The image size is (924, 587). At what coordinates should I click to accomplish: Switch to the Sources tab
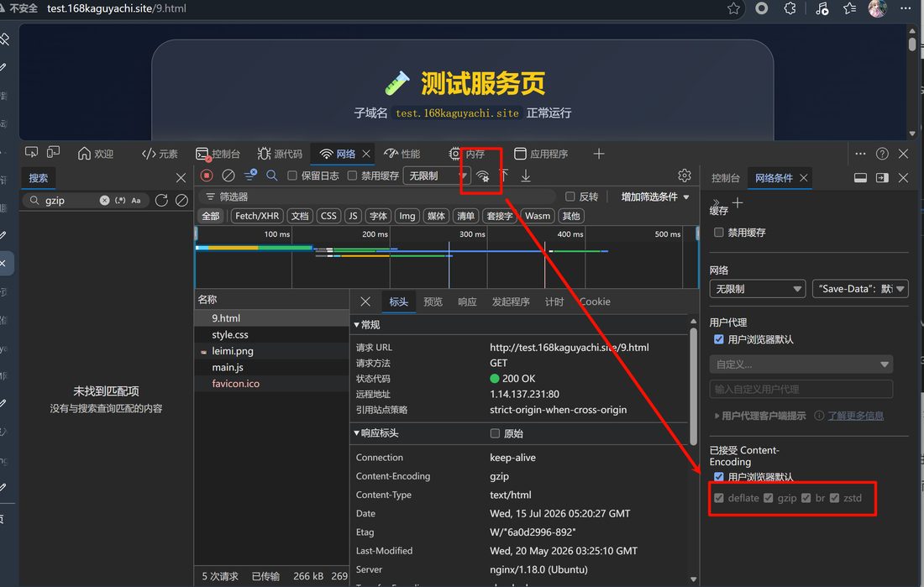tap(280, 154)
